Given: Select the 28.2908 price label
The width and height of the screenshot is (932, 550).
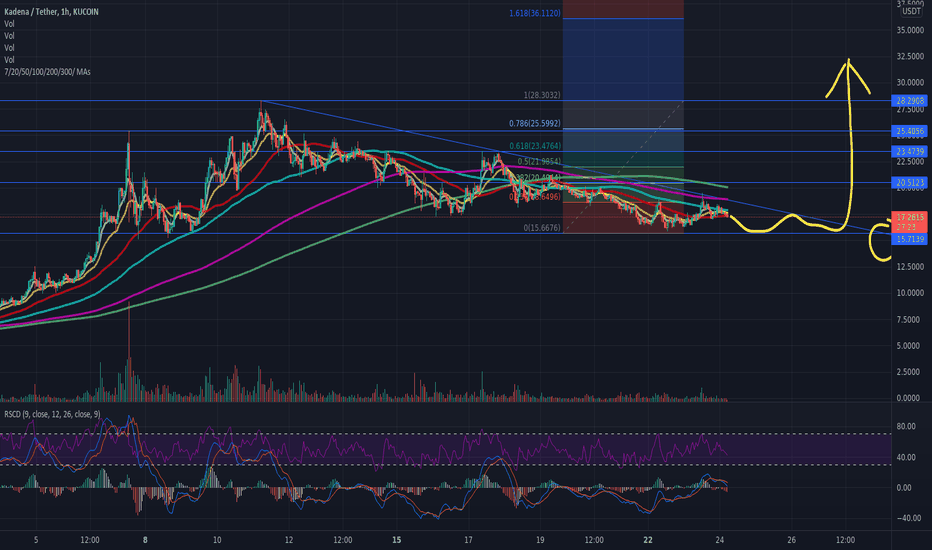Looking at the screenshot, I should [x=910, y=101].
